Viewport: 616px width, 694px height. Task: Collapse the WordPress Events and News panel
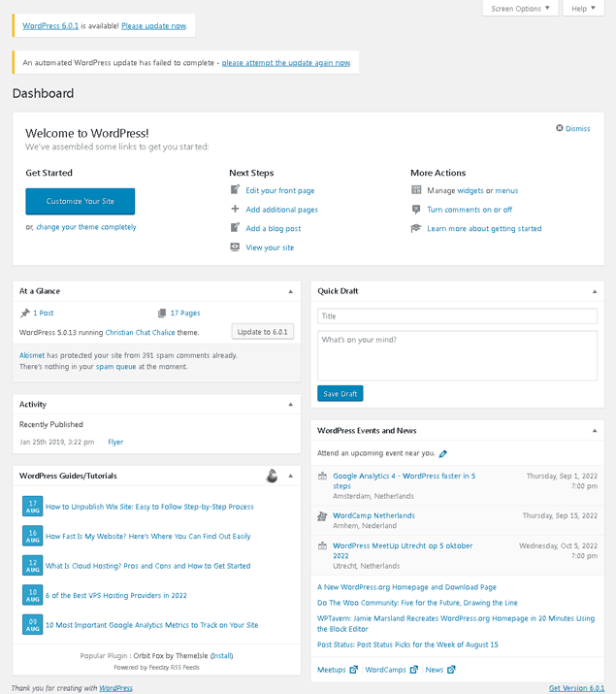tap(595, 431)
